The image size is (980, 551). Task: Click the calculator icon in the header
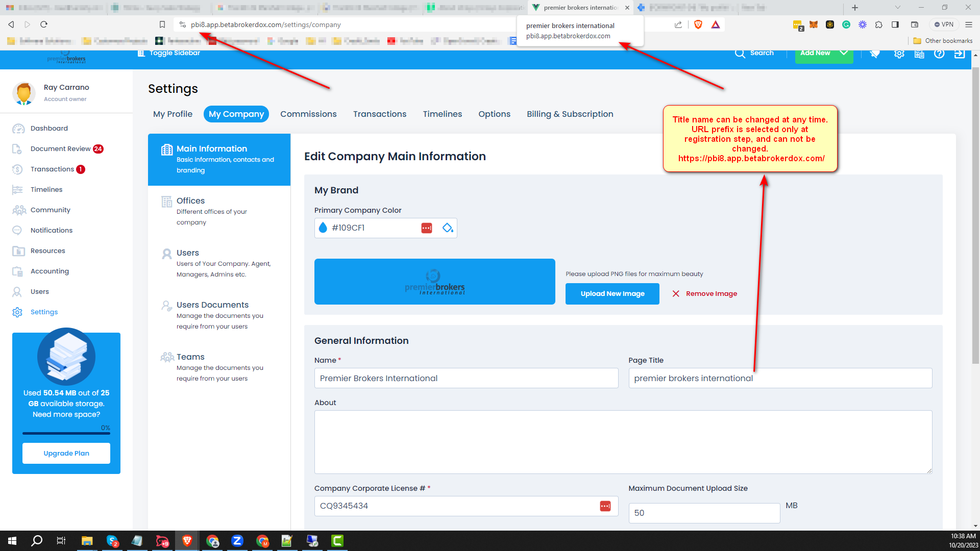point(919,54)
